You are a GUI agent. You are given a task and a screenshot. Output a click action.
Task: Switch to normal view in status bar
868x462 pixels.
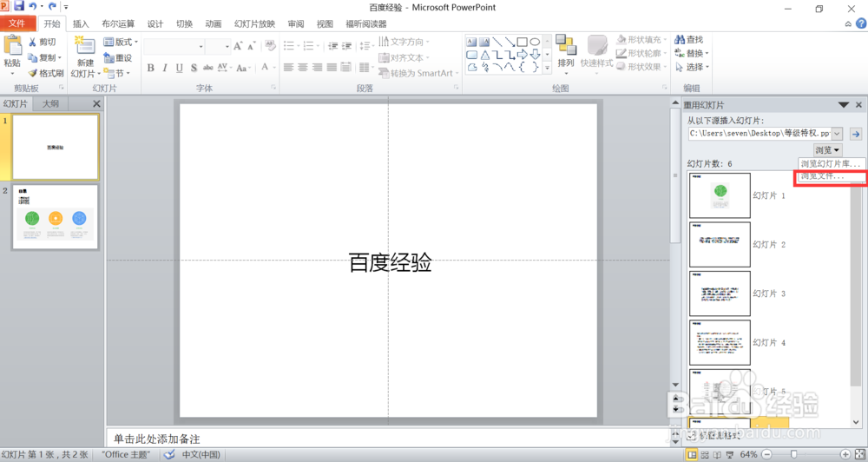[692, 455]
